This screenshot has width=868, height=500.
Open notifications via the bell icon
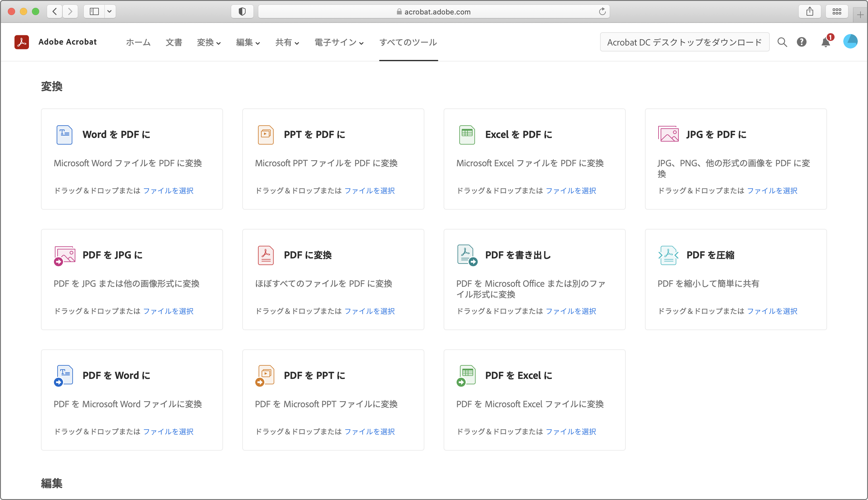[826, 42]
